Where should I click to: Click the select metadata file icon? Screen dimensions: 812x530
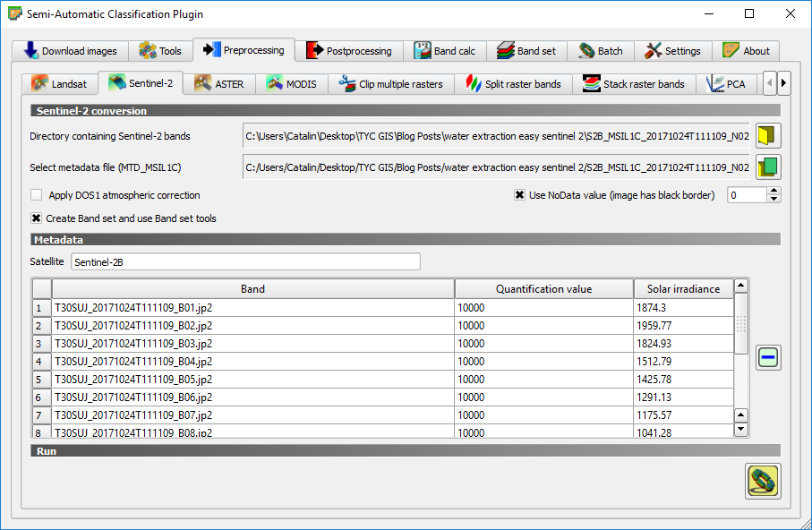click(768, 167)
